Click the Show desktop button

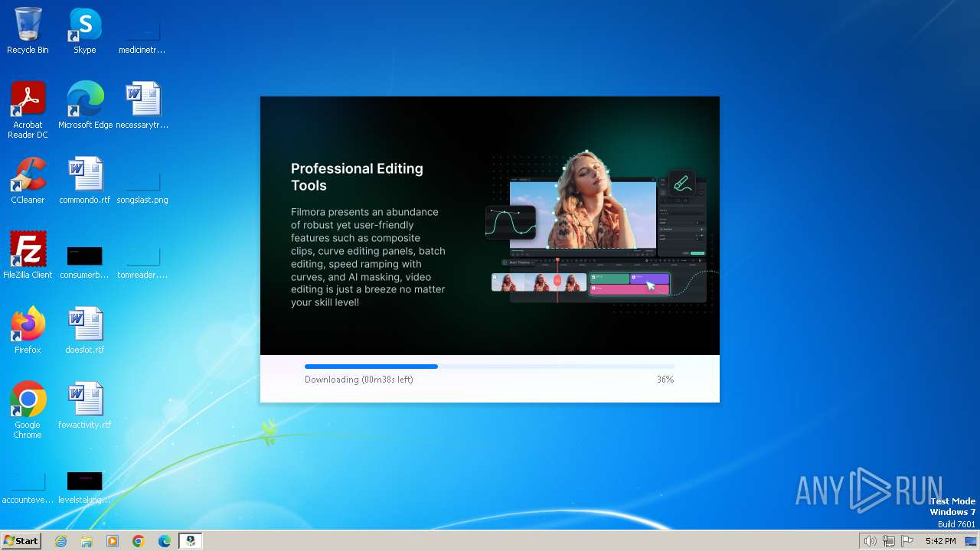click(971, 541)
